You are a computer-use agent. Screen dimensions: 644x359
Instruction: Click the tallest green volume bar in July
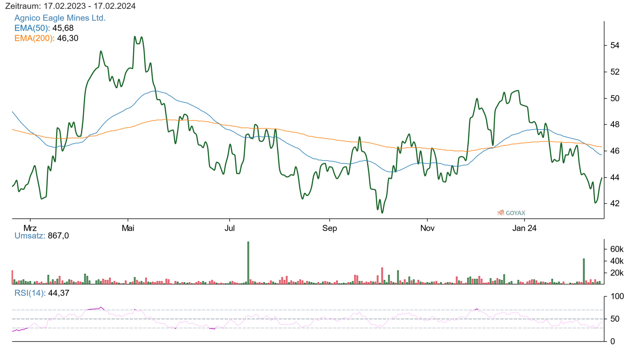coord(248,263)
